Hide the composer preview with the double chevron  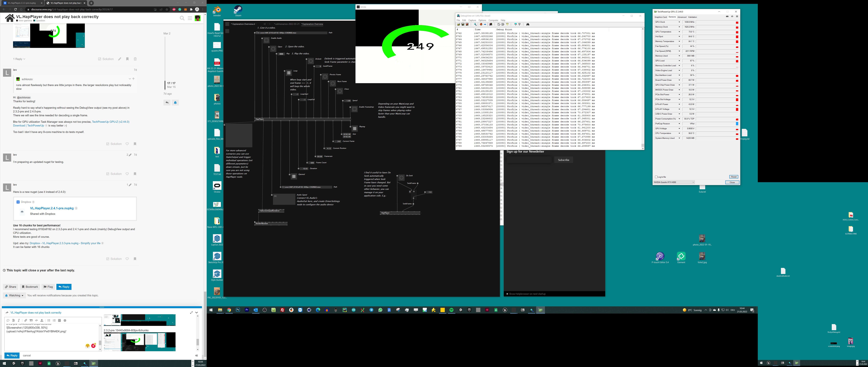196,355
